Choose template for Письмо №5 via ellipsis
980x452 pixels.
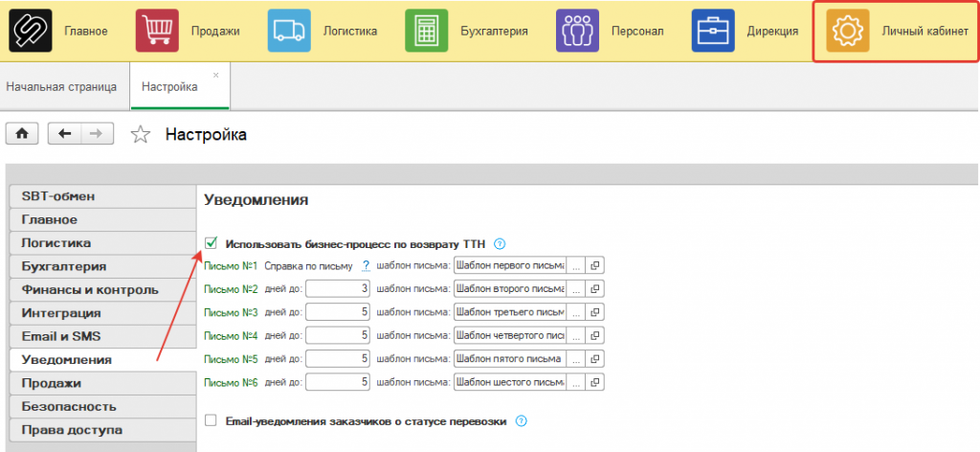coord(575,358)
